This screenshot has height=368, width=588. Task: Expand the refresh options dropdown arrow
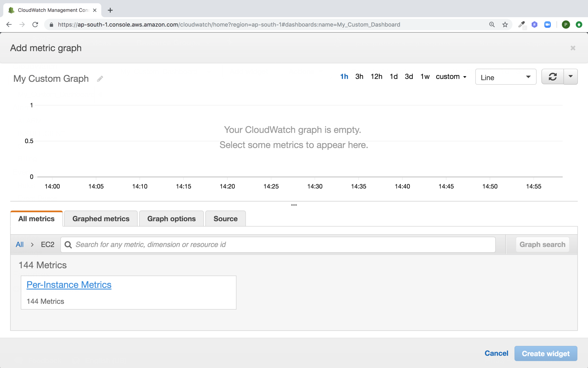(x=571, y=77)
